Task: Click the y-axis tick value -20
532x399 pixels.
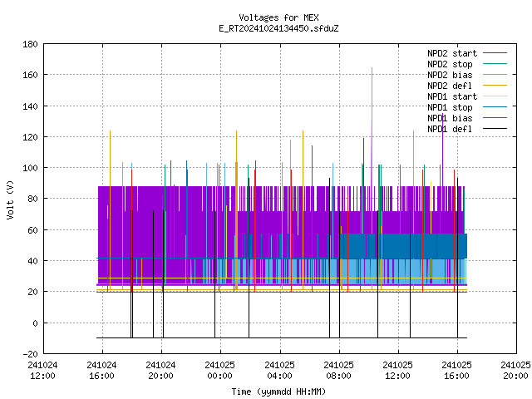Action: pyautogui.click(x=30, y=354)
